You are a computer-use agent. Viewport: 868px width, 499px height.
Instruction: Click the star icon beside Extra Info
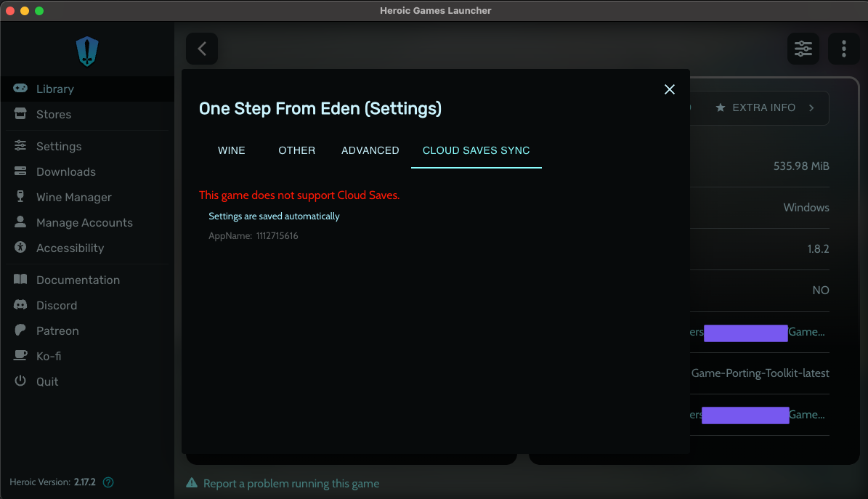[721, 107]
